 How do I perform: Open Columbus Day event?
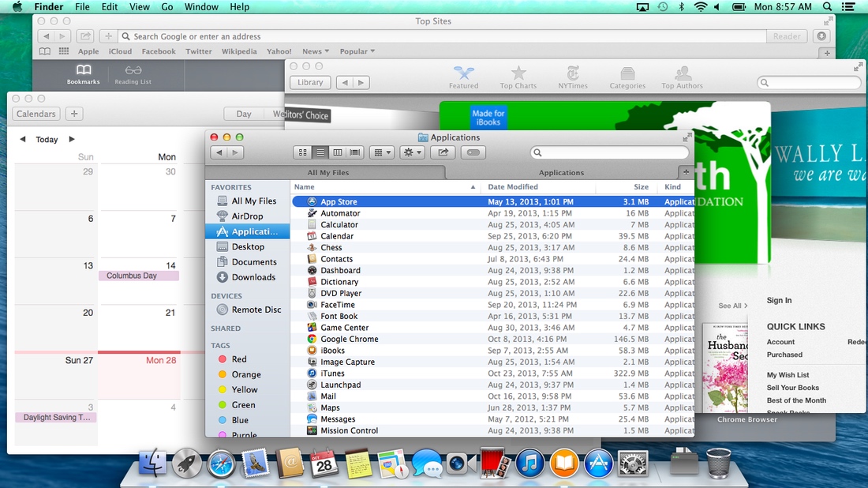(138, 276)
